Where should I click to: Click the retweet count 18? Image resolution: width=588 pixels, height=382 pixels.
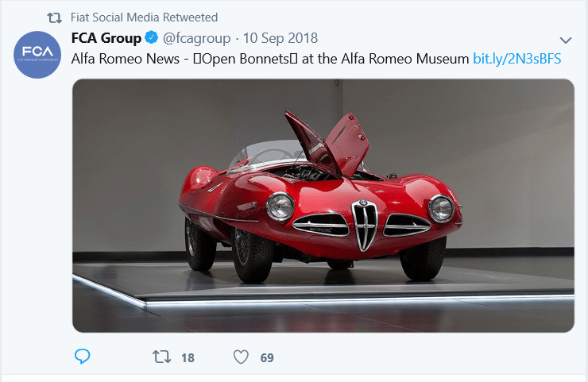coord(188,358)
